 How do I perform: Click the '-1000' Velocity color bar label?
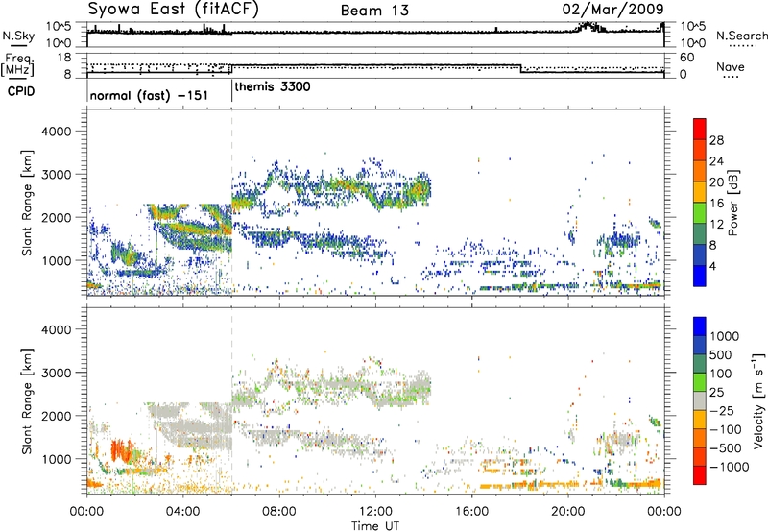(729, 467)
